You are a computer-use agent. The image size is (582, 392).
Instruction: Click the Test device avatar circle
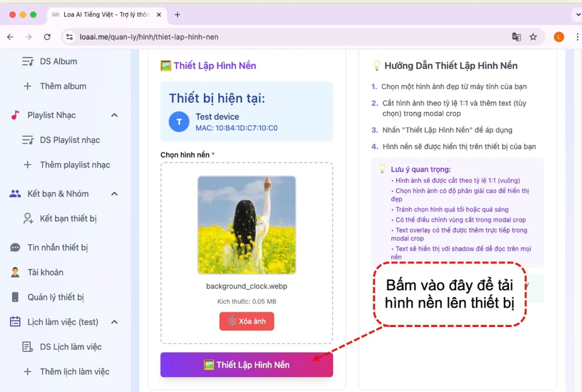pyautogui.click(x=179, y=122)
